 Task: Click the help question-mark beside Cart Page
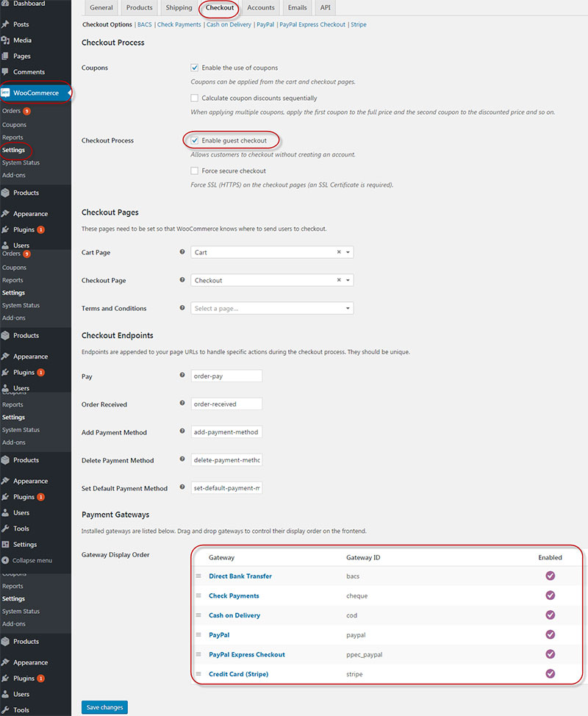[x=182, y=252]
